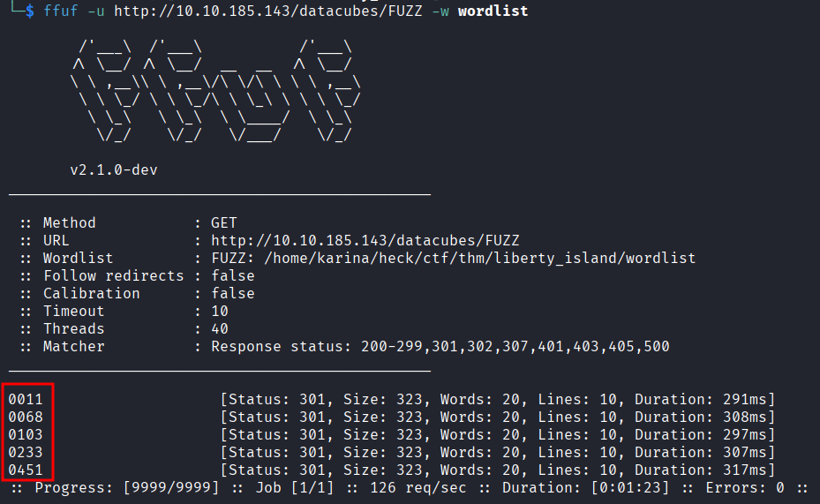Click the v2.1.0-dev version text

pyautogui.click(x=114, y=170)
